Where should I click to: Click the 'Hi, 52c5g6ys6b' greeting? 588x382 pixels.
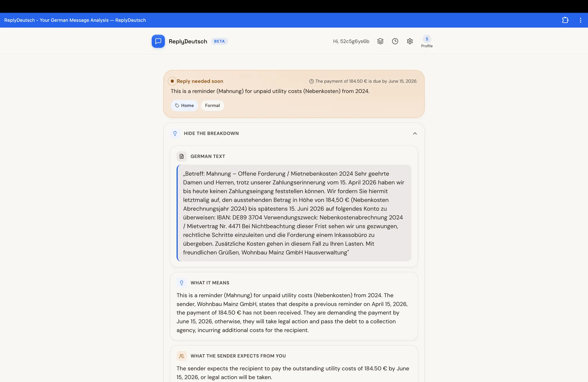351,41
